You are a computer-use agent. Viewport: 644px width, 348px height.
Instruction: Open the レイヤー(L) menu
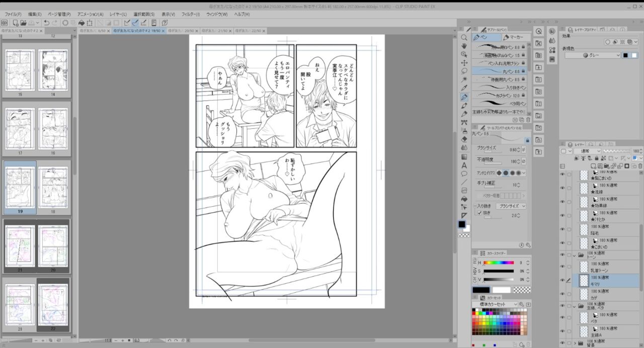click(x=118, y=14)
